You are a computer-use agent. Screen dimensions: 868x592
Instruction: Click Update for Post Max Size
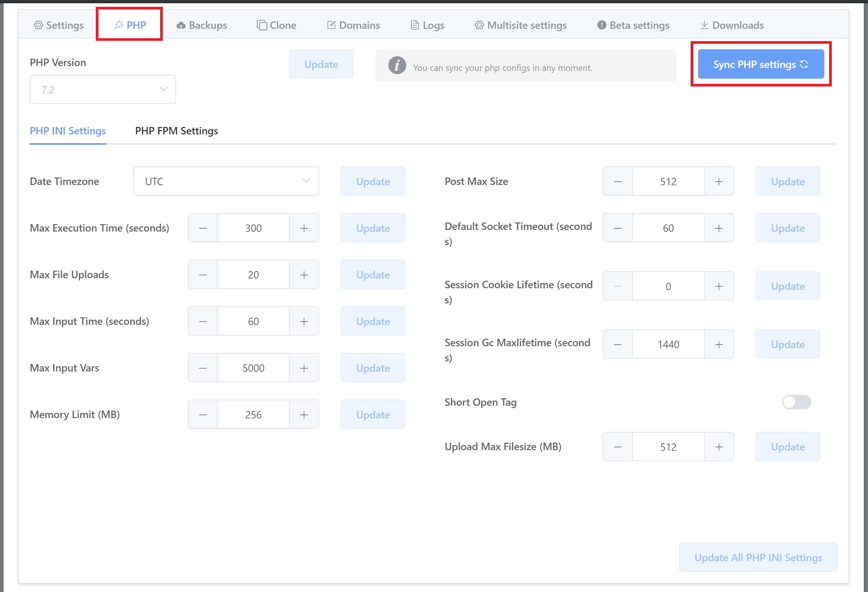click(788, 181)
